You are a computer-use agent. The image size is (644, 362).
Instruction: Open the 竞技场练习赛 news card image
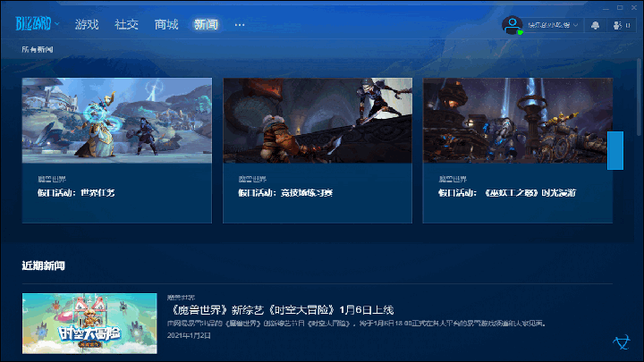click(318, 121)
